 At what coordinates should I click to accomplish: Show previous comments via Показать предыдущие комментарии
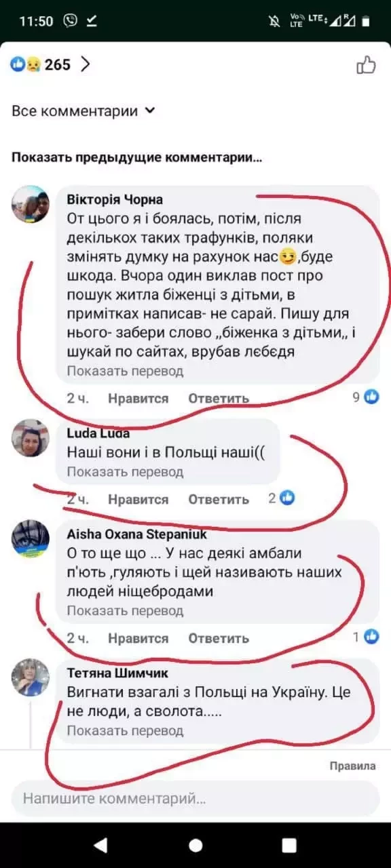click(137, 158)
